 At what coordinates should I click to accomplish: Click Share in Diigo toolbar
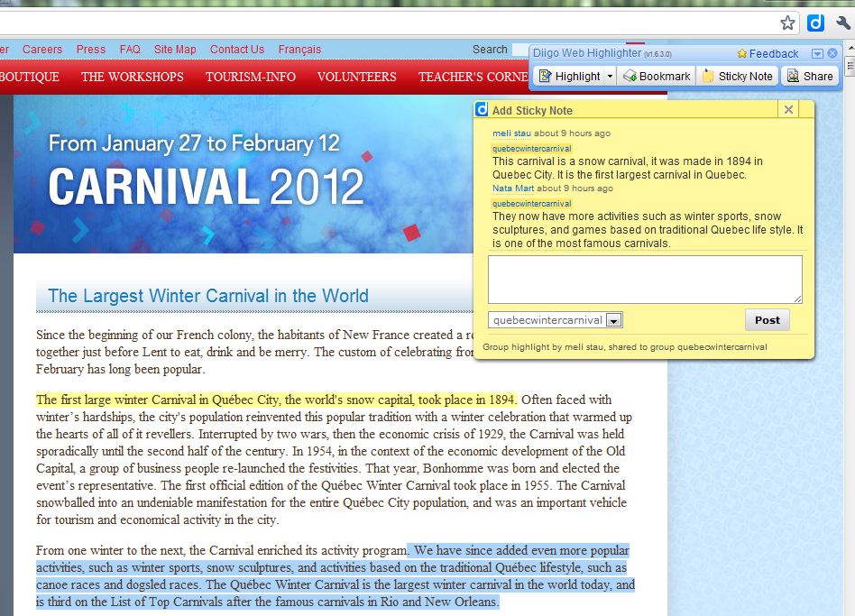tap(809, 77)
